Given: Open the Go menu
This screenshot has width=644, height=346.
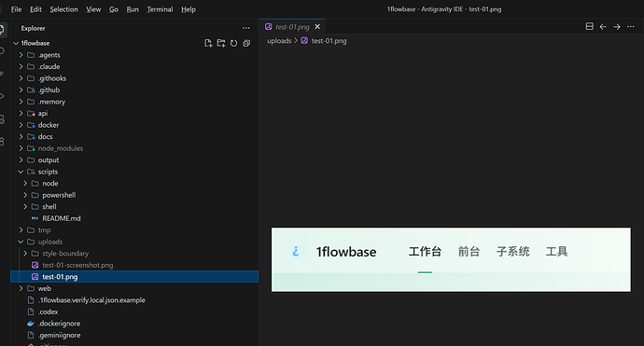Looking at the screenshot, I should click(114, 9).
